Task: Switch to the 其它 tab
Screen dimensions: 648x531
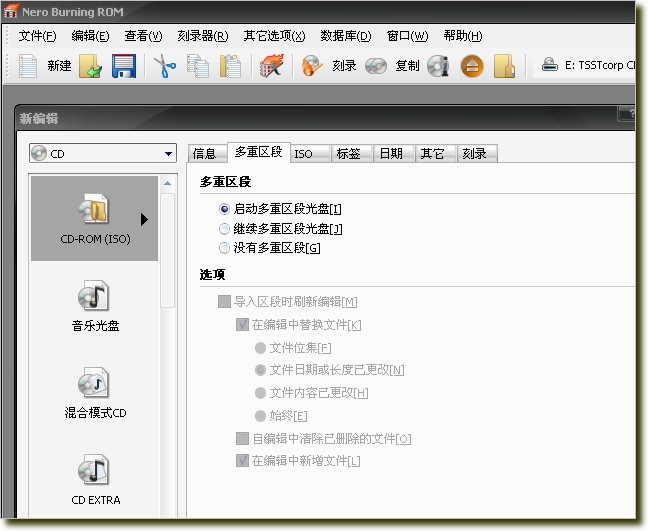Action: 436,154
